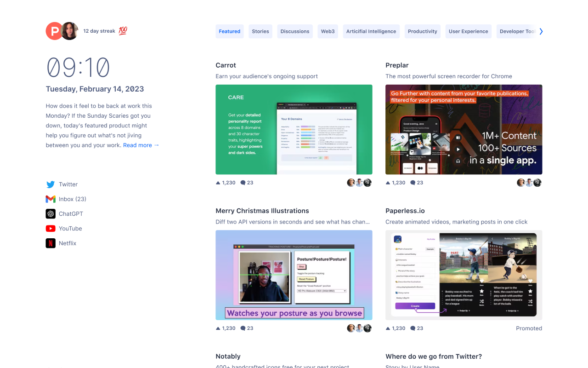Viewport: 588px width, 368px height.
Task: Click the ChatGPT logo icon
Action: (51, 214)
